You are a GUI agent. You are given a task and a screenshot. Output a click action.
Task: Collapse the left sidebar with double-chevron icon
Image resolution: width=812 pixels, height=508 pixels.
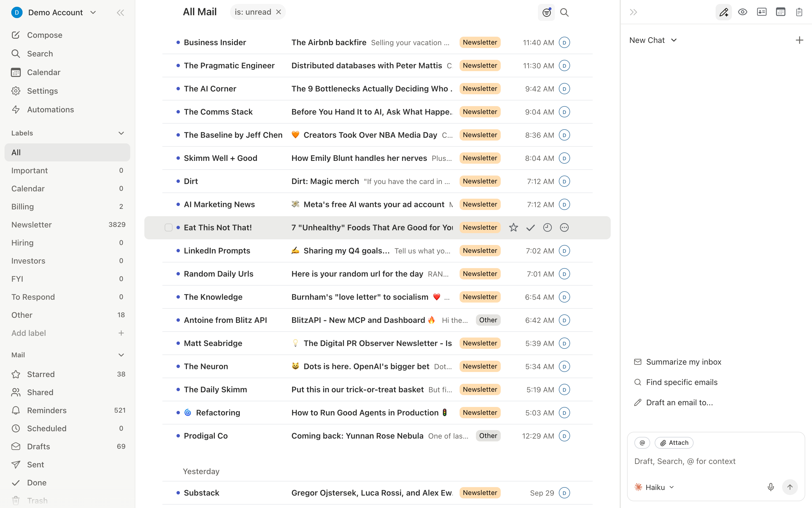pos(120,12)
